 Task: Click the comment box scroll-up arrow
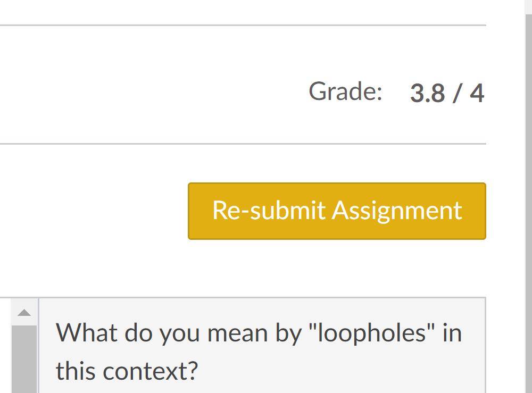[24, 312]
